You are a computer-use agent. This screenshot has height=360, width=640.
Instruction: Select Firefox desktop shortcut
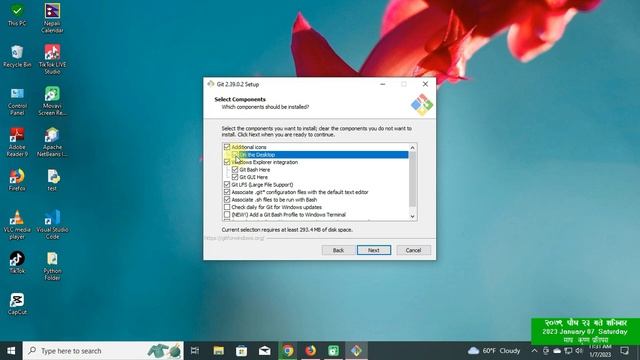17,180
